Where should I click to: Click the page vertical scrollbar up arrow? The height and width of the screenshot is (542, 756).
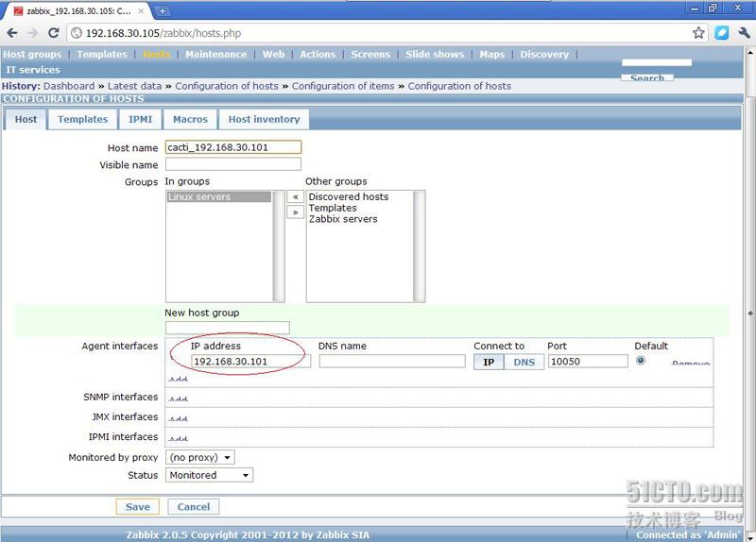[750, 52]
